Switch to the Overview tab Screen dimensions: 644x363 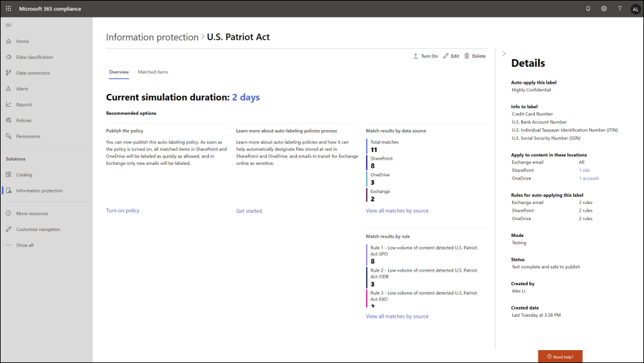118,72
